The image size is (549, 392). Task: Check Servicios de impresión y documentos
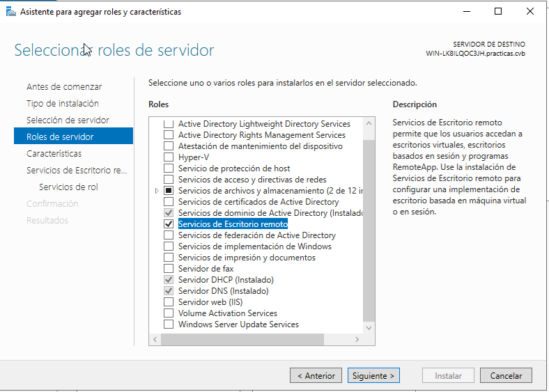169,258
